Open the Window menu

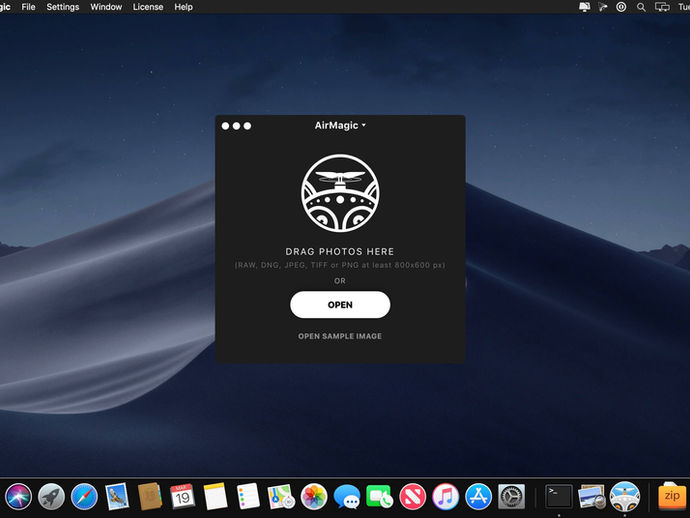tap(106, 7)
